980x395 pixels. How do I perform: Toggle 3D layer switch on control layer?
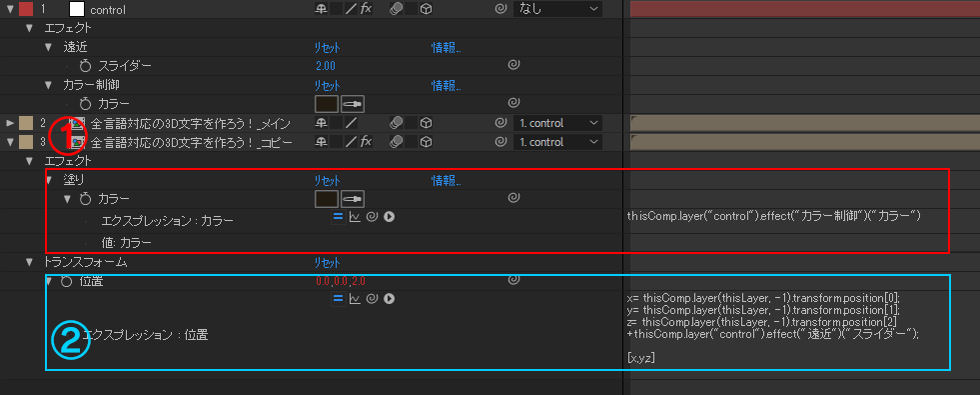tap(427, 9)
